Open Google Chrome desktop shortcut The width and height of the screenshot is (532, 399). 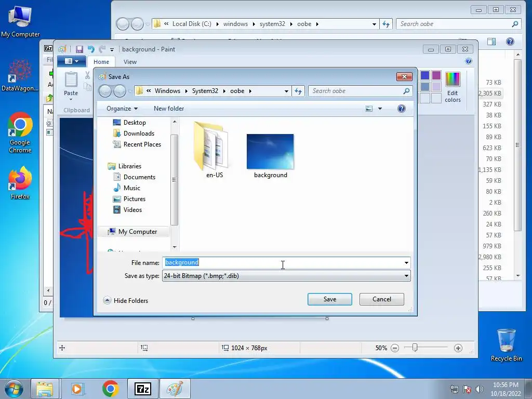(x=20, y=132)
